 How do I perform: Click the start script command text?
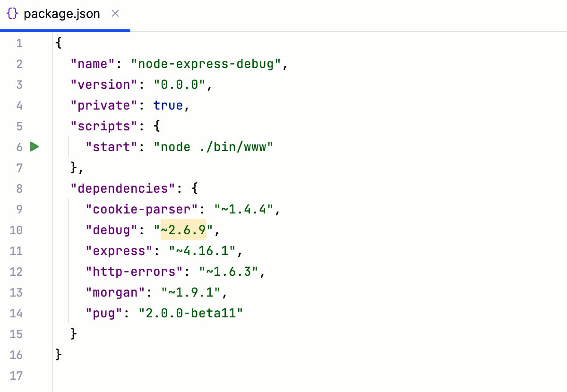pos(213,147)
